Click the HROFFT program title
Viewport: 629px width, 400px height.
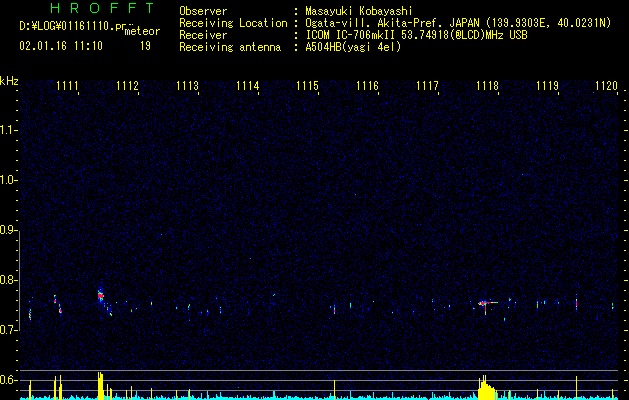(103, 8)
